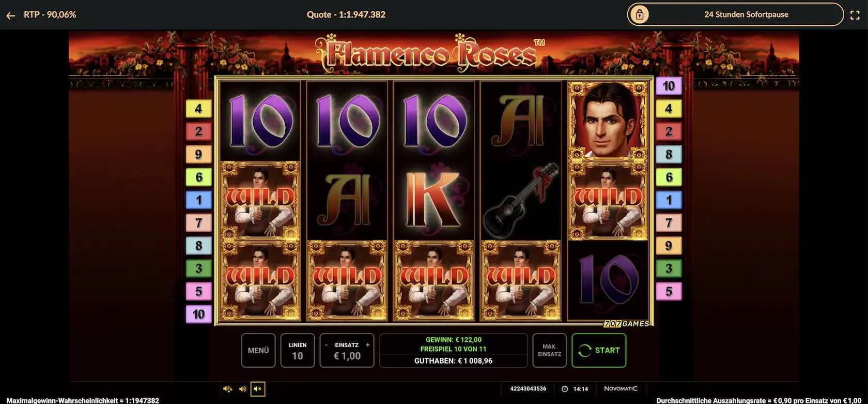The height and width of the screenshot is (404, 868).
Task: Open the Linien selector showing 10
Action: click(298, 351)
